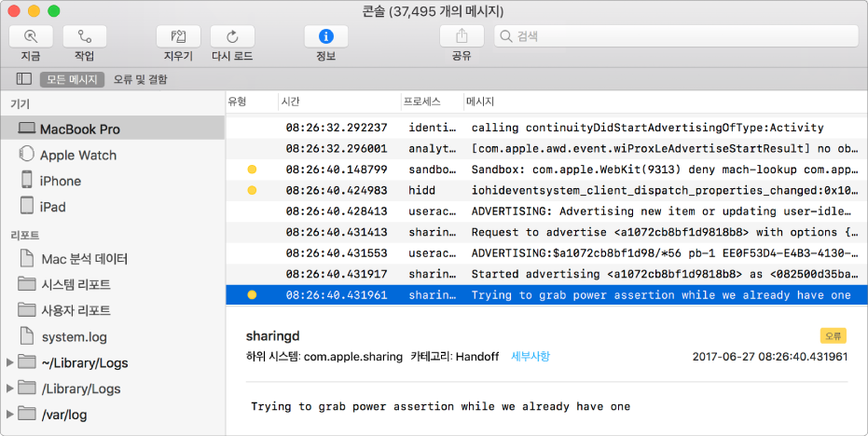Open 사용자 리포트 folder
This screenshot has width=868, height=436.
113,310
